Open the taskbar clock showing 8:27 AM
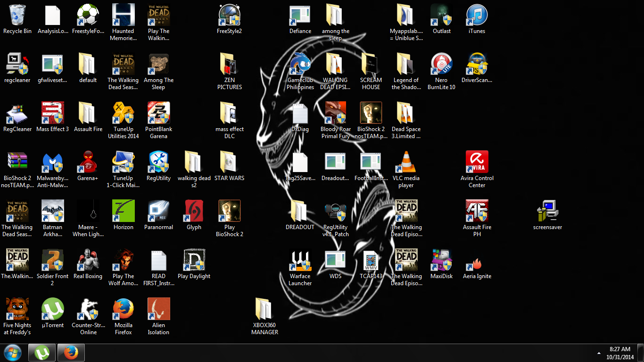The image size is (644, 362). pyautogui.click(x=620, y=353)
